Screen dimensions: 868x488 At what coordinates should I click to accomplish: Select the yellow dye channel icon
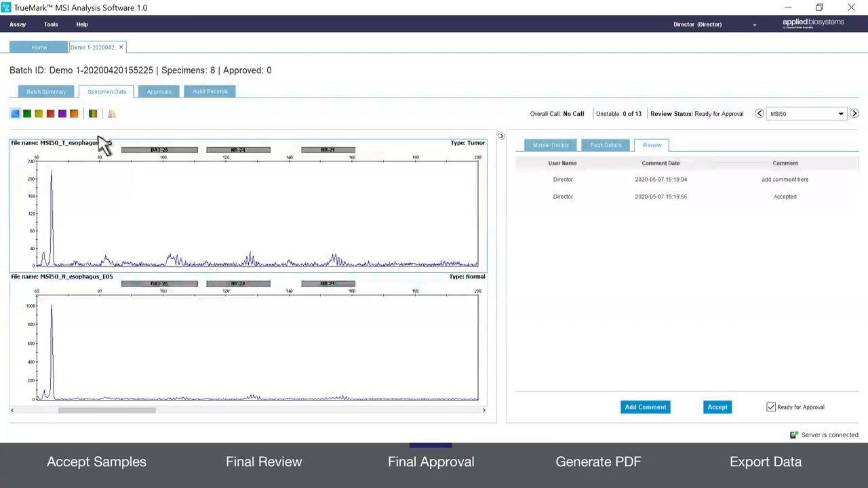(39, 114)
